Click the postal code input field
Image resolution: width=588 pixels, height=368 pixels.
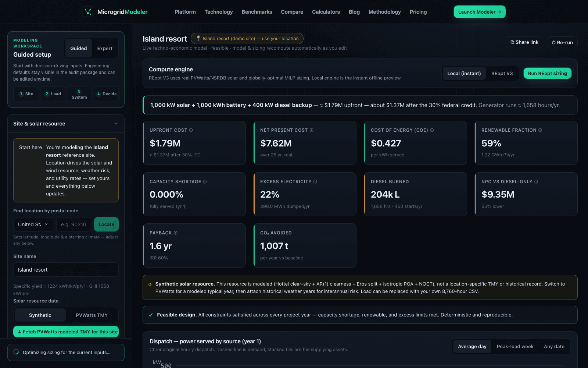[x=73, y=224]
